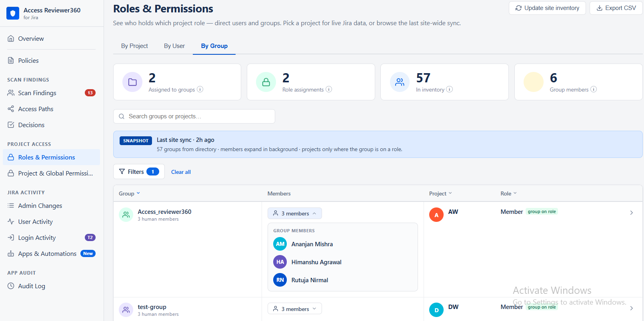Click the filter count badge 1

tap(153, 172)
